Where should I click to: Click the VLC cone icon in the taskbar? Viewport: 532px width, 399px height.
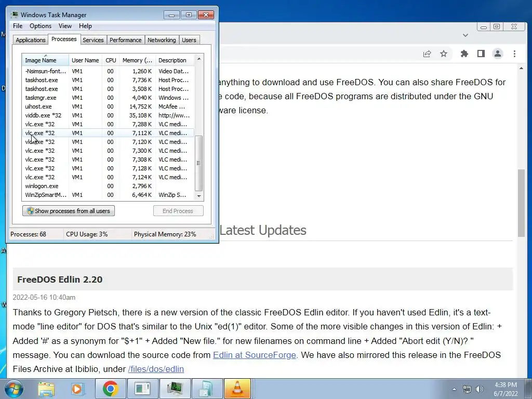pyautogui.click(x=237, y=389)
